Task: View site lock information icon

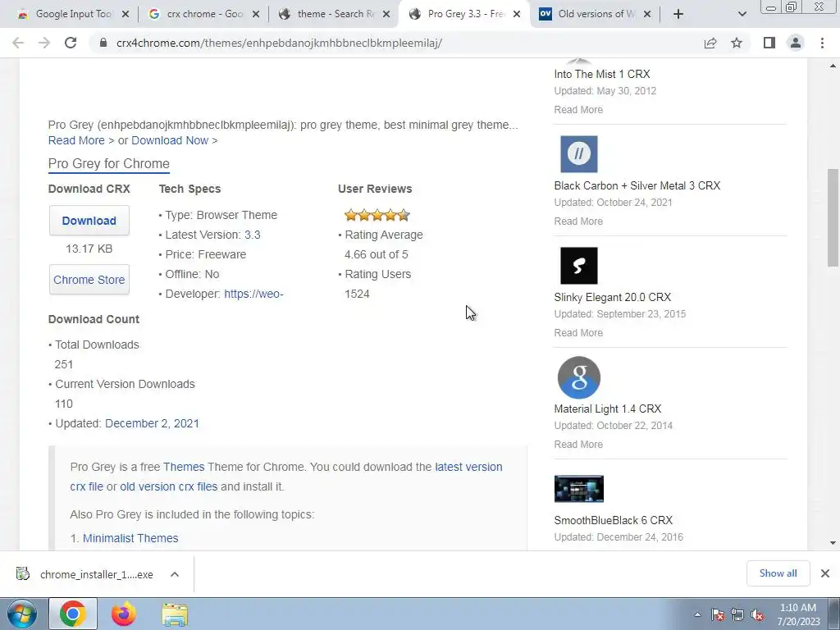Action: pyautogui.click(x=103, y=43)
